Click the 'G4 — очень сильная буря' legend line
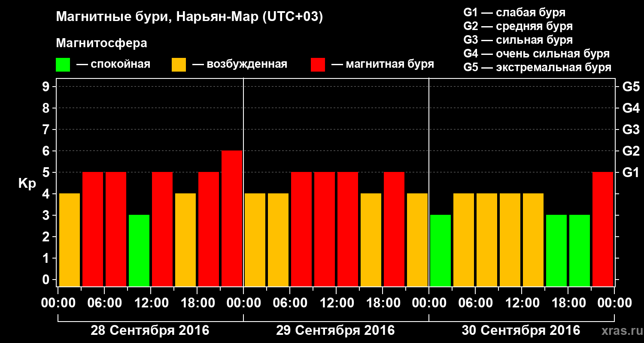This screenshot has height=343, width=644. click(537, 54)
